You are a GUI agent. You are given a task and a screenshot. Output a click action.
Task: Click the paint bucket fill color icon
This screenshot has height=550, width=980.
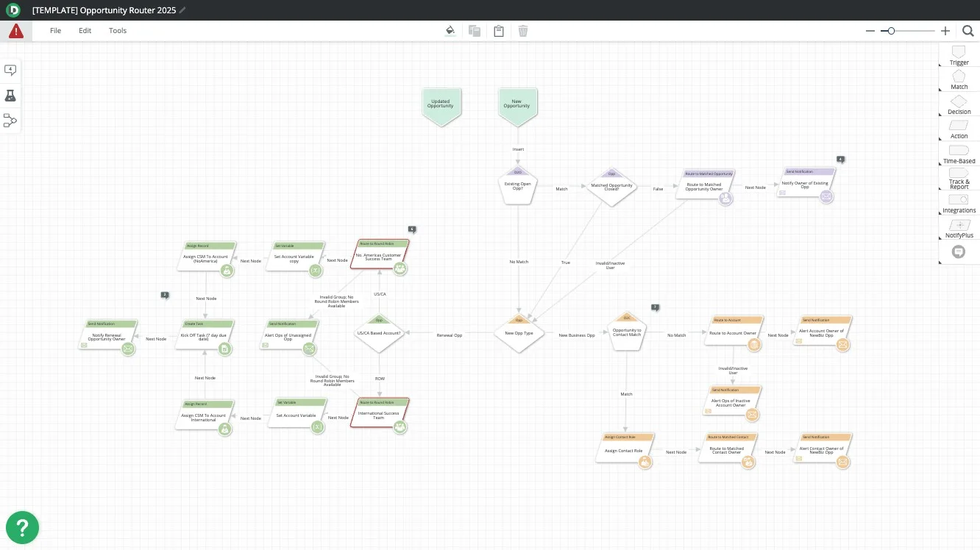[450, 31]
